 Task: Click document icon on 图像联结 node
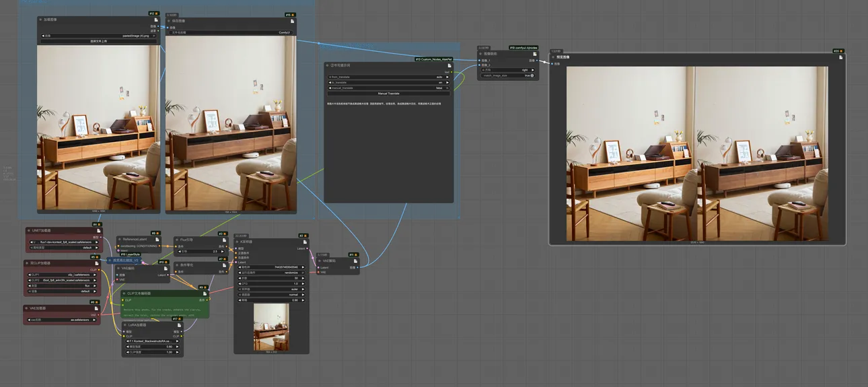(x=534, y=54)
